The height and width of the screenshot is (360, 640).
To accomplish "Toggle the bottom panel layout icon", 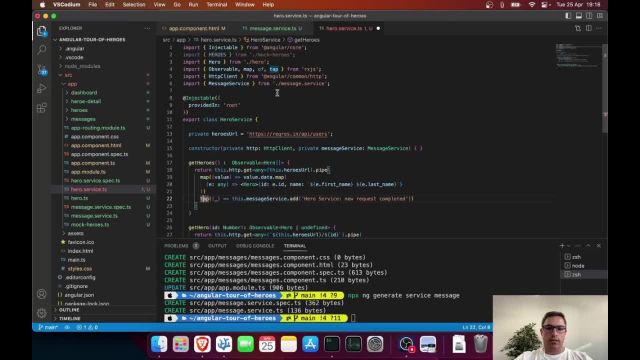I will pyautogui.click(x=579, y=16).
